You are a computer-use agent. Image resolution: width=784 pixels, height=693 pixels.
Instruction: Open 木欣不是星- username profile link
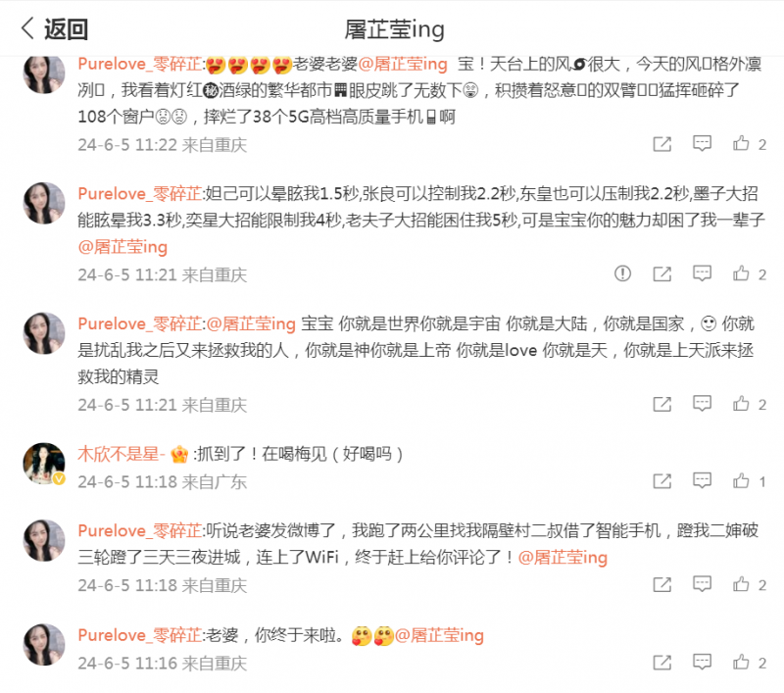tap(122, 454)
